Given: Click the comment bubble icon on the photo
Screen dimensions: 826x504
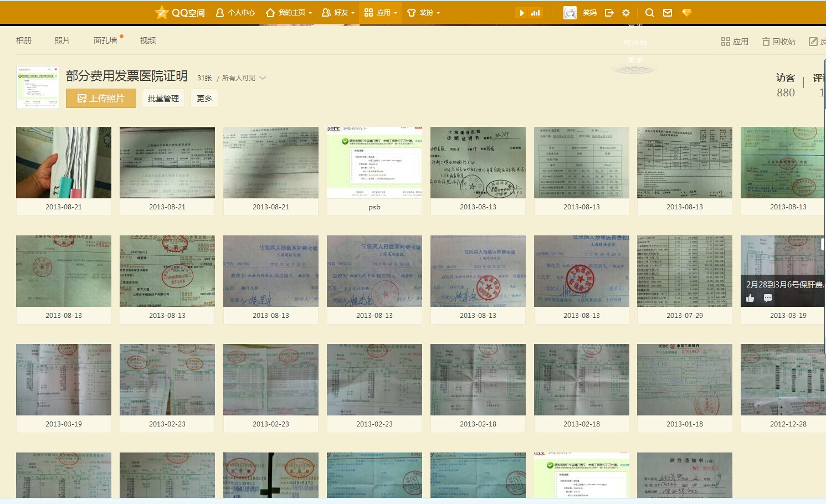Looking at the screenshot, I should tap(768, 299).
